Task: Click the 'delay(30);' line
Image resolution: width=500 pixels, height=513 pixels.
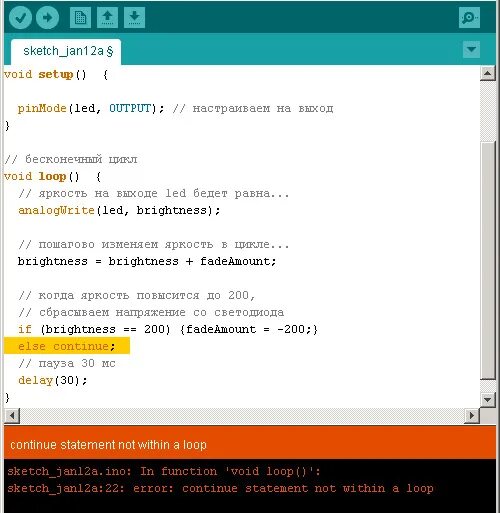Action: (53, 380)
